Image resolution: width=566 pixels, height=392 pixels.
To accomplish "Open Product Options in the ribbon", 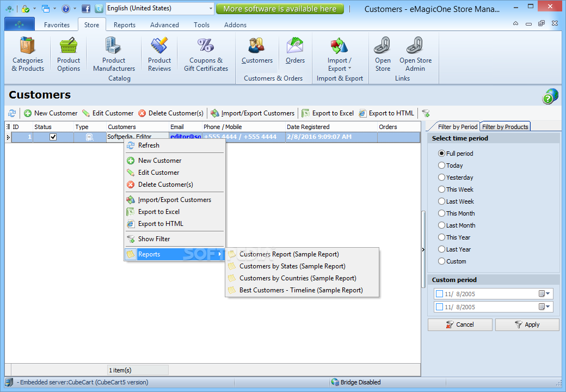I will click(69, 54).
